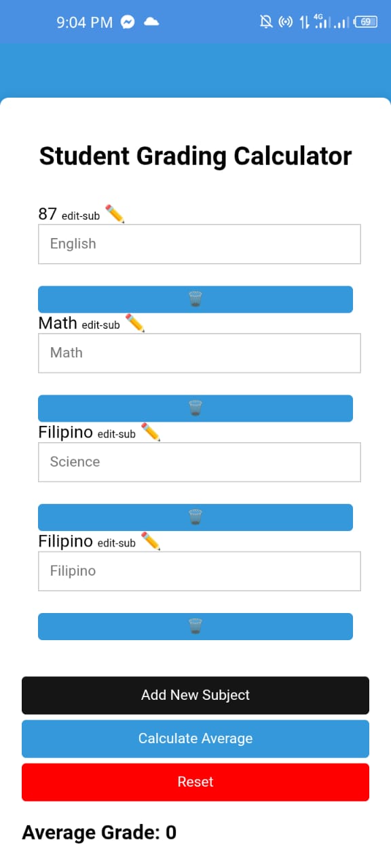This screenshot has height=868, width=391.
Task: Delete the Math subject via trash icon
Action: coord(195,408)
